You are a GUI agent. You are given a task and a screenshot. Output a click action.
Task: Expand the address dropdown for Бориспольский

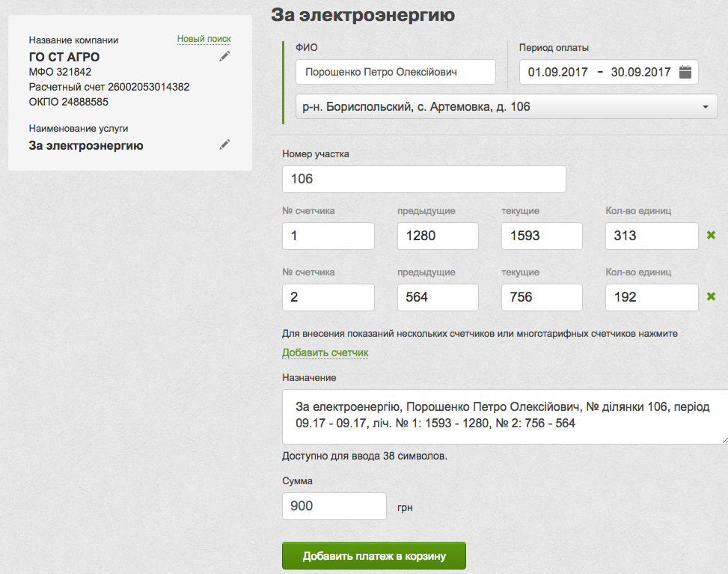[705, 107]
